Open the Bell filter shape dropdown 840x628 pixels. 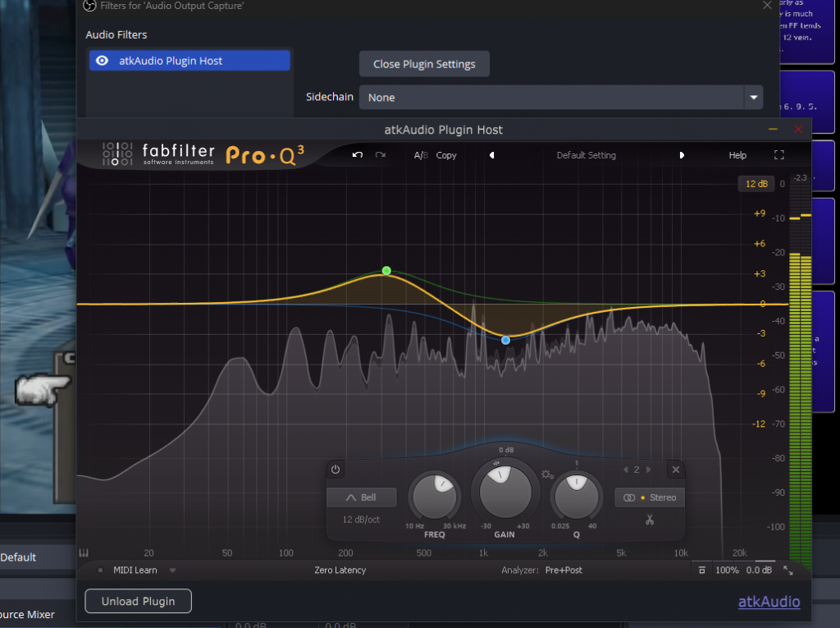point(361,497)
